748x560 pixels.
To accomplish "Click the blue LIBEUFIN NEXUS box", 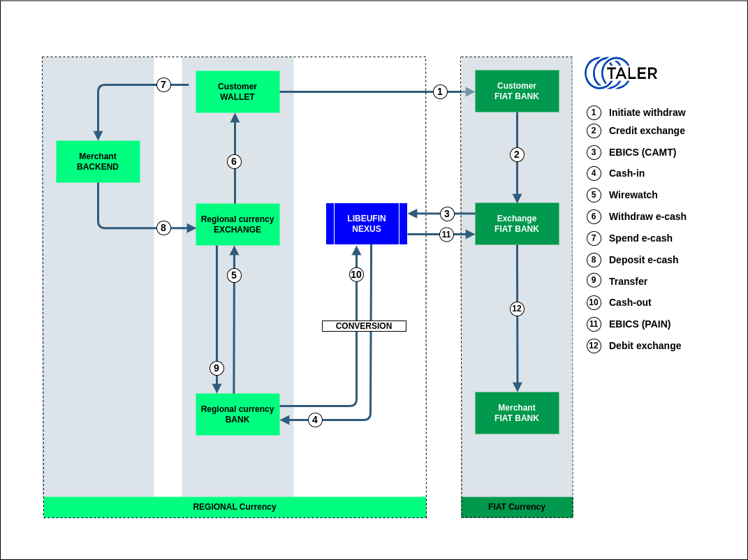I will click(367, 223).
